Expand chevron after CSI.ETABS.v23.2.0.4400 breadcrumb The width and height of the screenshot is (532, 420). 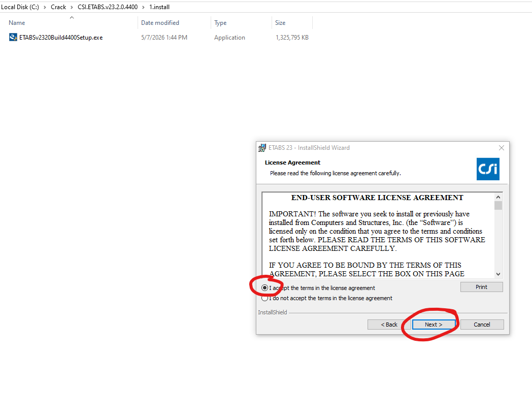[144, 7]
